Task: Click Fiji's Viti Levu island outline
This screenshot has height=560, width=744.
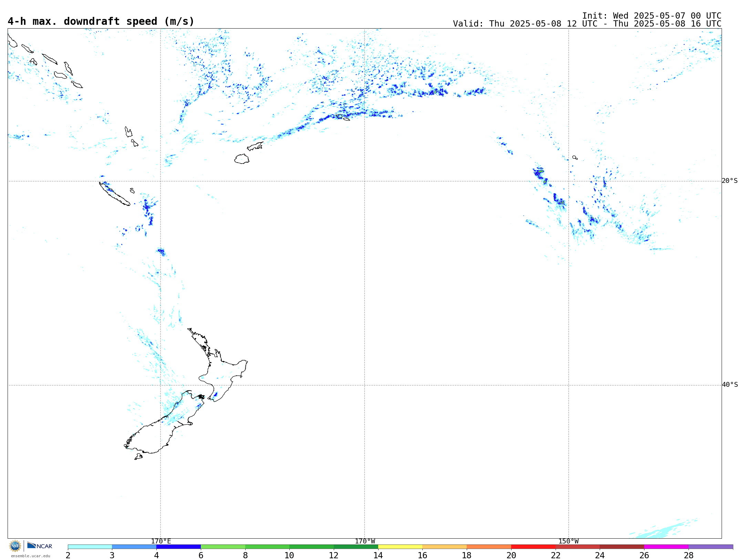Action: tap(242, 159)
